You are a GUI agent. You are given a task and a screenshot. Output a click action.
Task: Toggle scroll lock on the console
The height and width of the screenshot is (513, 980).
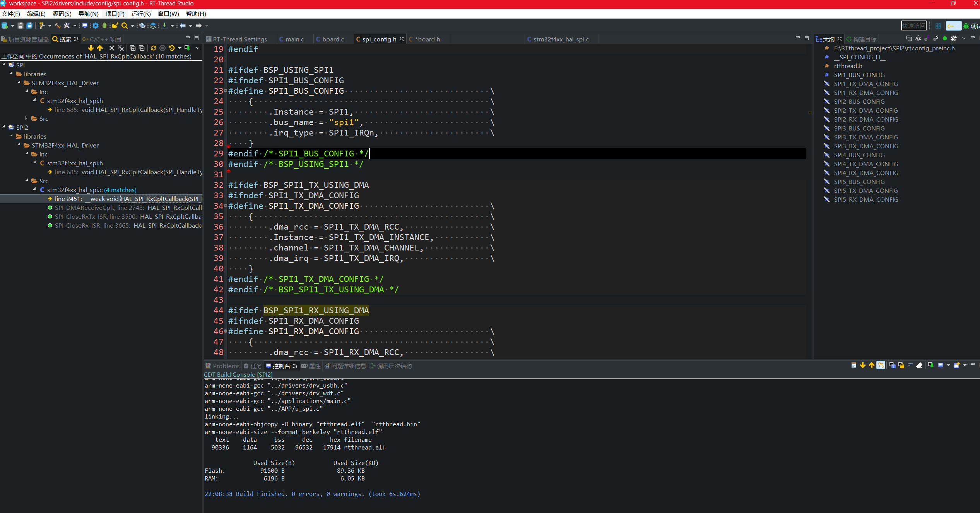point(901,365)
